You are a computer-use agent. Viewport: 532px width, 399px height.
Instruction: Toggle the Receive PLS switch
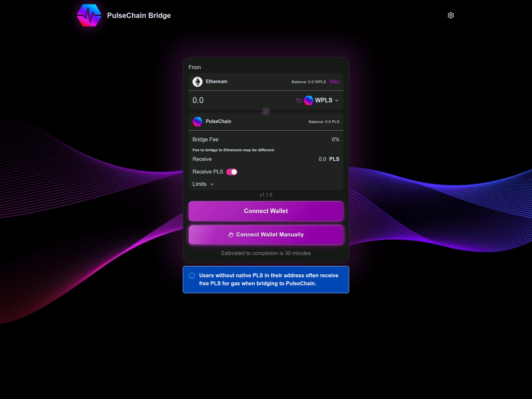coord(232,172)
